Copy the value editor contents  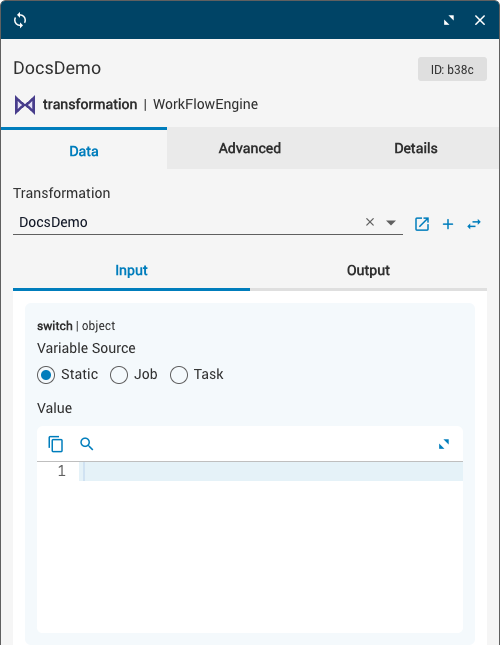pos(56,444)
